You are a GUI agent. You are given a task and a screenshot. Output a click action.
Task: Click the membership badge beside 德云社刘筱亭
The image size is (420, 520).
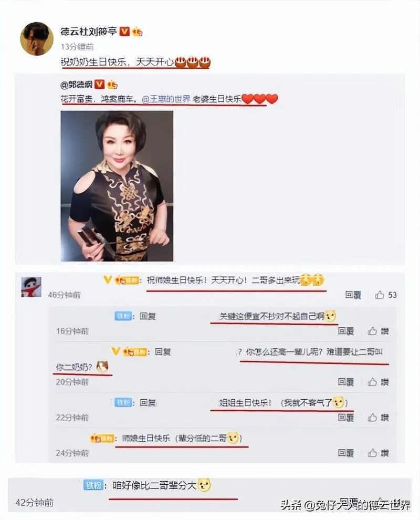click(x=137, y=32)
